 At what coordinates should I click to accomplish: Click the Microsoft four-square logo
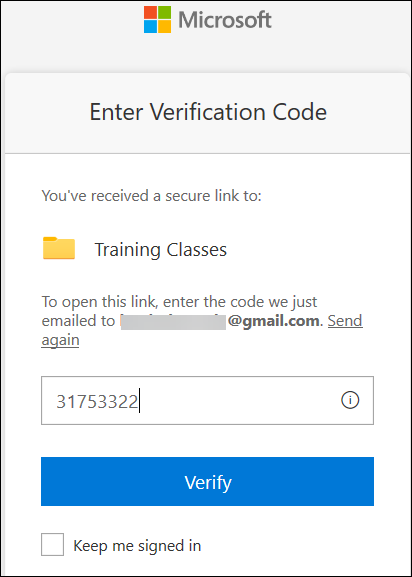(x=157, y=20)
